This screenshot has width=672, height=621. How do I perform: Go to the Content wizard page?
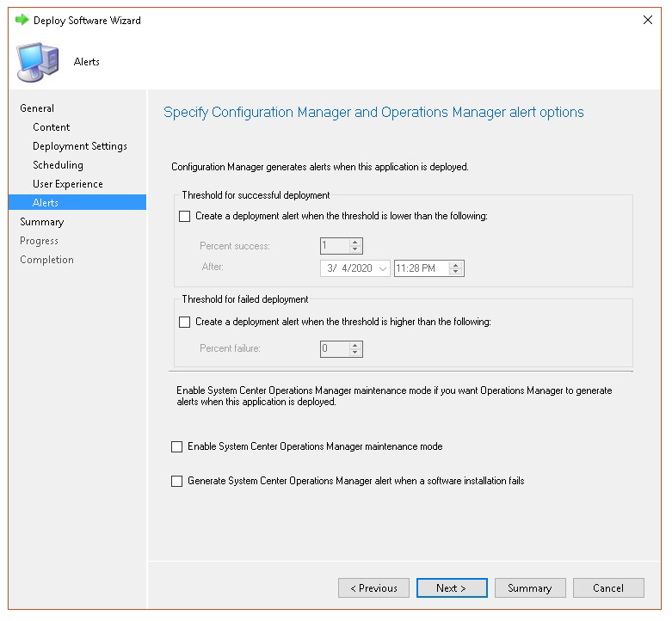click(52, 127)
